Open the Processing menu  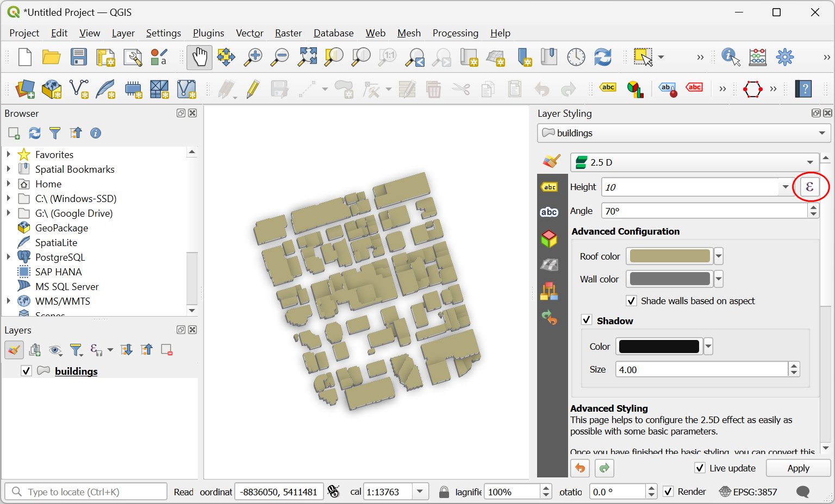point(455,33)
